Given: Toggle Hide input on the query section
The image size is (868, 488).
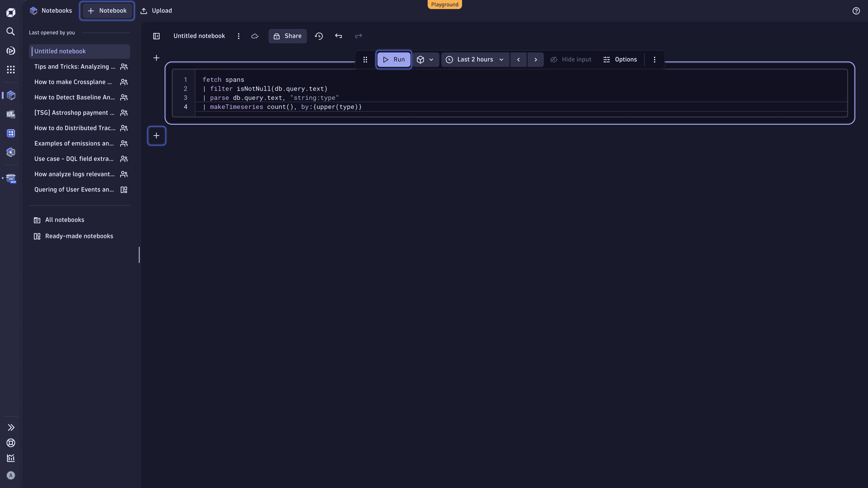Looking at the screenshot, I should coord(571,59).
